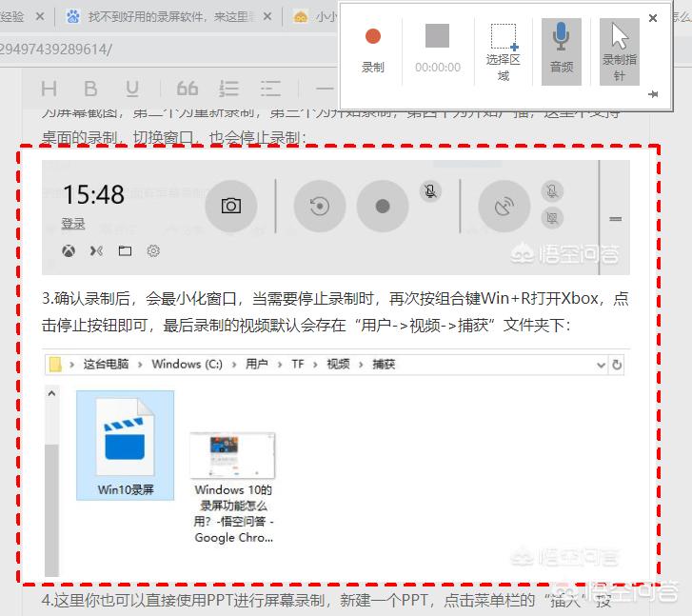
Task: Toggle microphone mute next to record button
Action: click(430, 191)
